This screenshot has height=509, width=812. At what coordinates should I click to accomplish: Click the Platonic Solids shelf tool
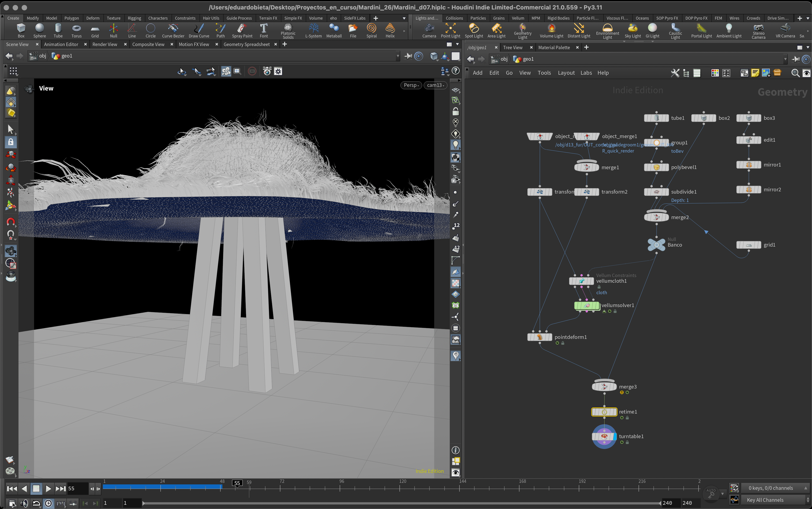pyautogui.click(x=288, y=30)
